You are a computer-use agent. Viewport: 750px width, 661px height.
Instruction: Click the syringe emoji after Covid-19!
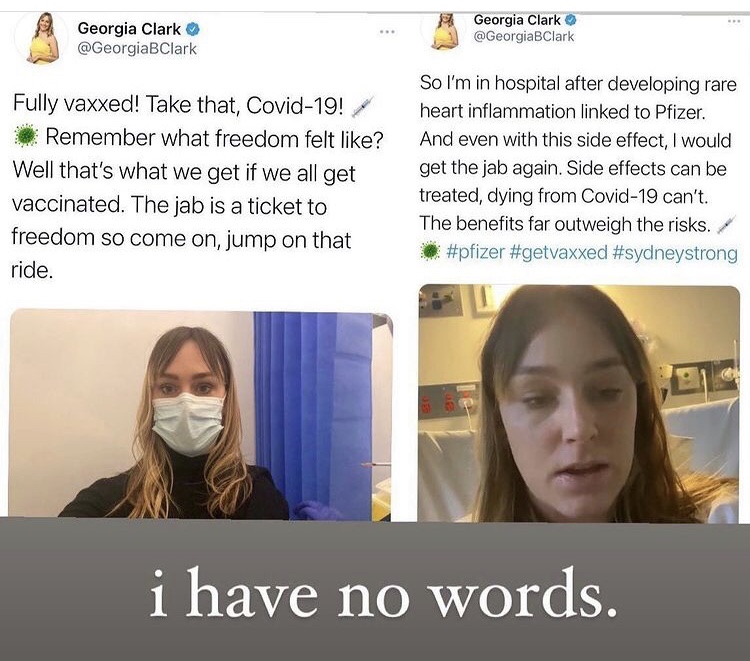pyautogui.click(x=362, y=106)
